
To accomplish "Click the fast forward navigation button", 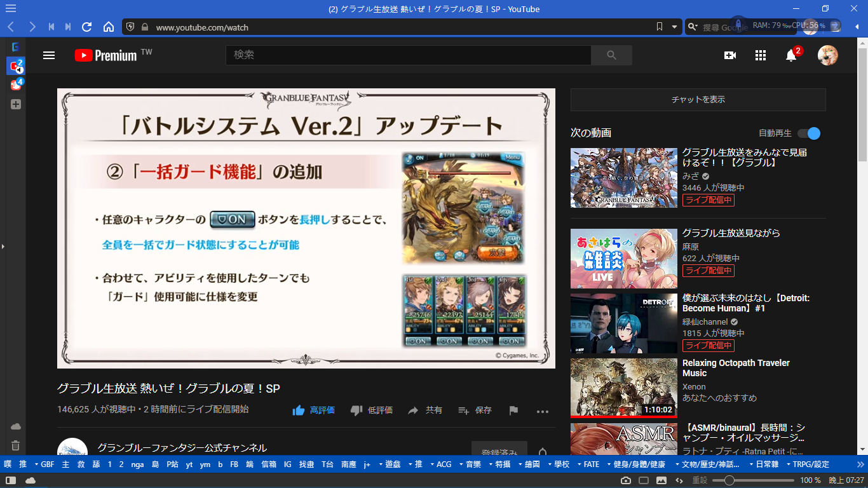I will coord(68,27).
